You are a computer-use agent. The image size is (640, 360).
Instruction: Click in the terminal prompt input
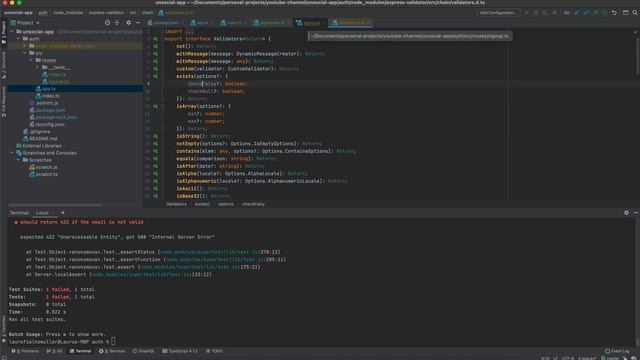pyautogui.click(x=113, y=342)
